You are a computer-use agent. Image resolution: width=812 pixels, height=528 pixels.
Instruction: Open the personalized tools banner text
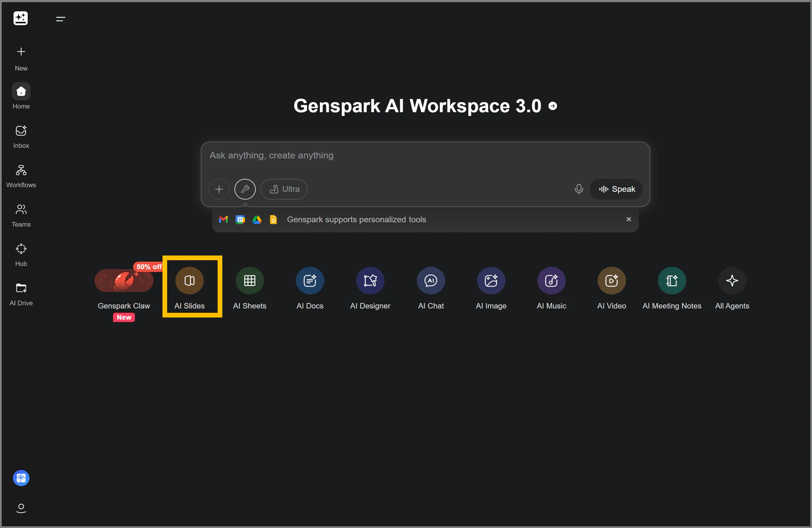pyautogui.click(x=356, y=219)
